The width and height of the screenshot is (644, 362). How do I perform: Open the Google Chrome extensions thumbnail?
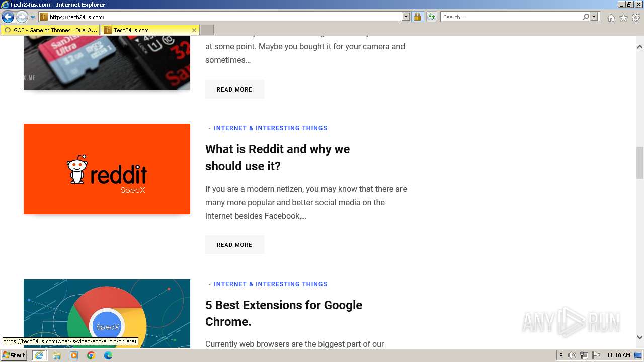(x=107, y=313)
